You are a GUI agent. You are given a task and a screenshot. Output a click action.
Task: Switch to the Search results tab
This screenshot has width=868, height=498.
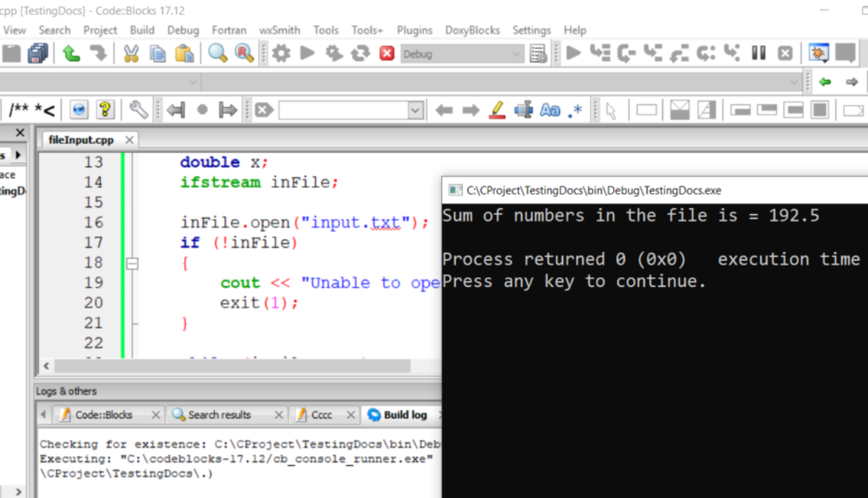[x=219, y=415]
